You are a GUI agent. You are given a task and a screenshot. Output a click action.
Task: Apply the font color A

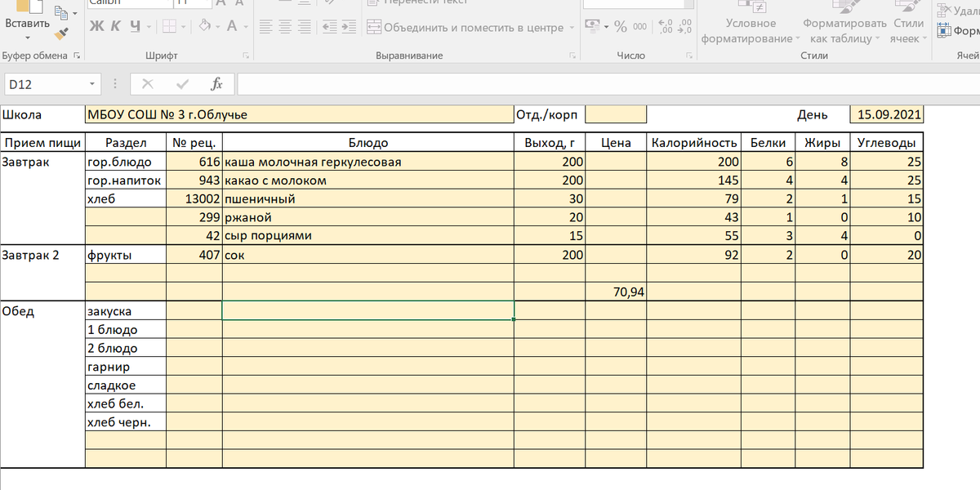tap(233, 27)
